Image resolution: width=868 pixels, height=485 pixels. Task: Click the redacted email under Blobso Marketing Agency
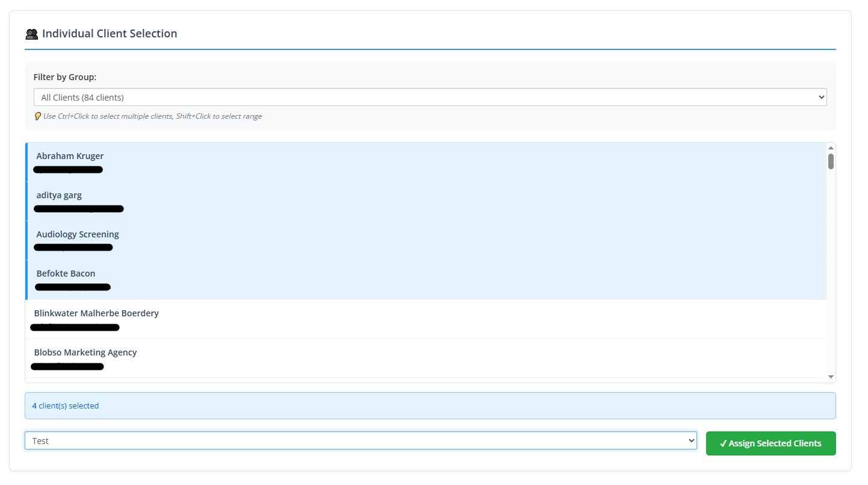tap(67, 366)
